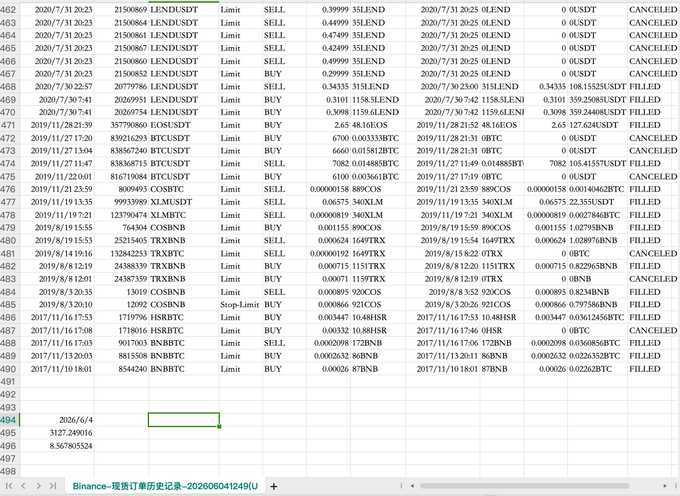Viewport: 680px width, 496px height.
Task: Select the 2019/8/8 3:52 update time
Action: [x=443, y=292]
